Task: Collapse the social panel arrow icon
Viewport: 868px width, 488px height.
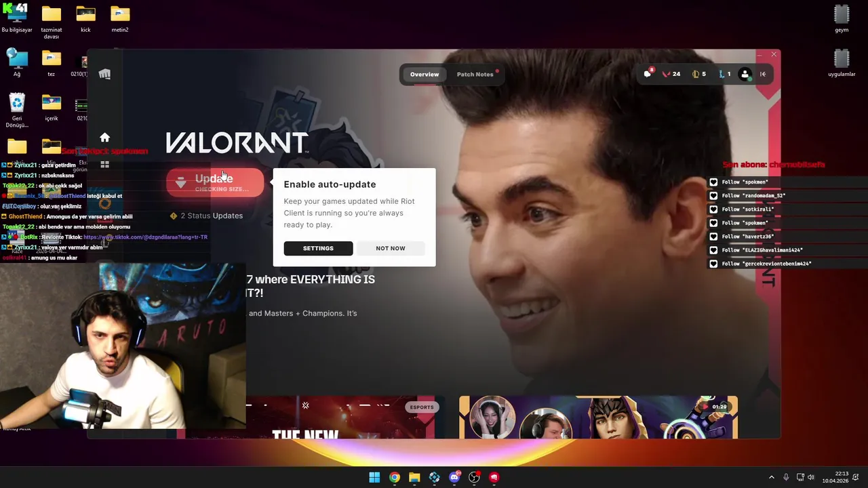Action: 763,75
